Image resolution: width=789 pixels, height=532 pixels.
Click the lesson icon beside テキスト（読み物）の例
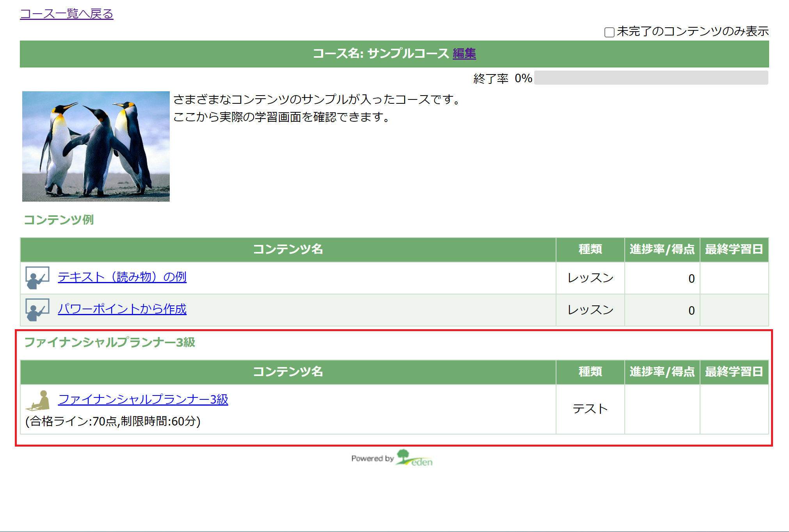pos(37,278)
